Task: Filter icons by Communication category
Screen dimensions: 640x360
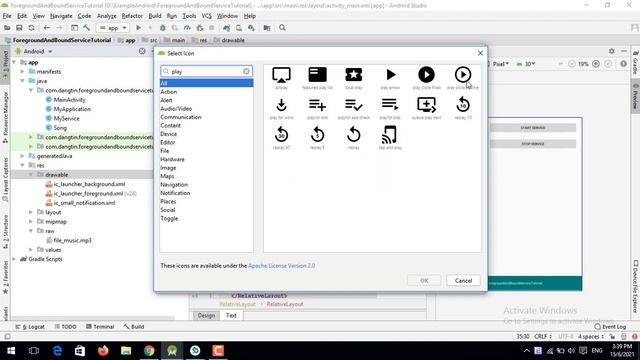Action: tap(181, 117)
